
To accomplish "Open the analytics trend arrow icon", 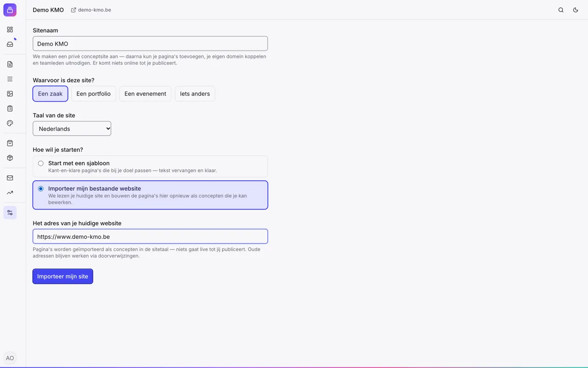I will point(10,193).
